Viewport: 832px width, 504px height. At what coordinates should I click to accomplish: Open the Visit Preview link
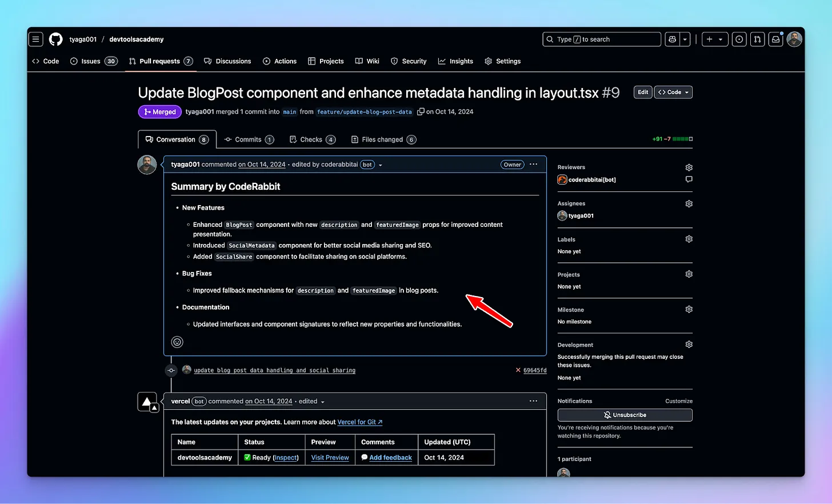pyautogui.click(x=330, y=458)
